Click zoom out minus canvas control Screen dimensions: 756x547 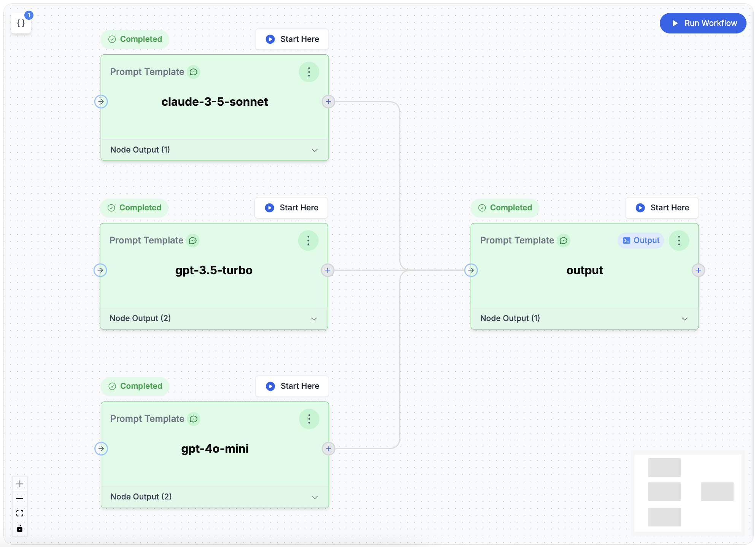tap(20, 498)
